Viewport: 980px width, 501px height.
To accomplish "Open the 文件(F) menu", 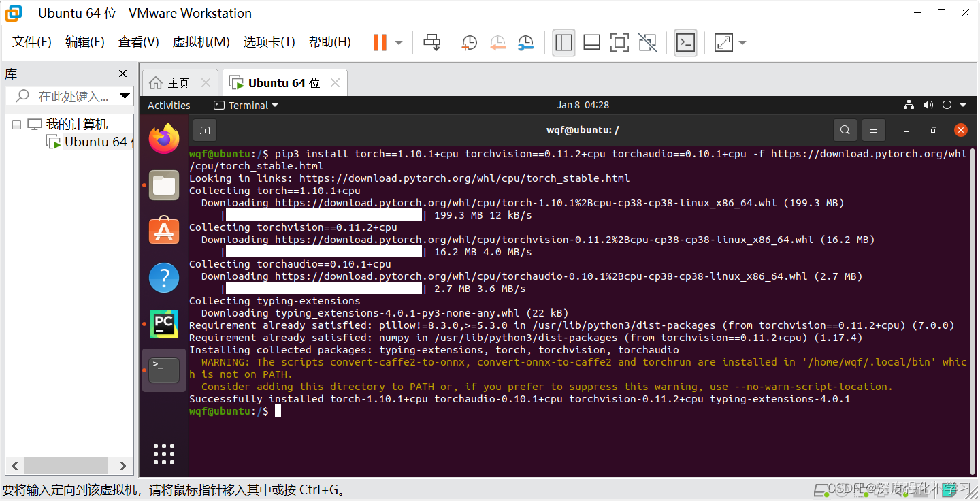I will (x=32, y=42).
